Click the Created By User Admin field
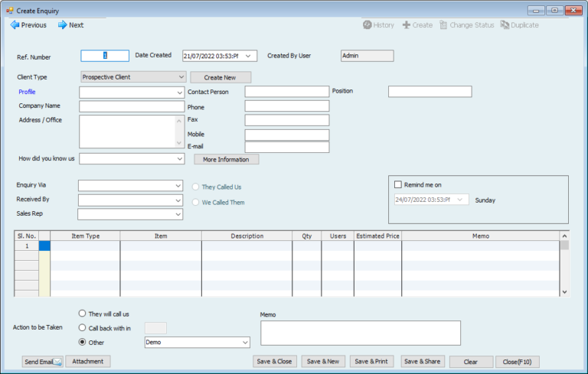 [x=367, y=56]
